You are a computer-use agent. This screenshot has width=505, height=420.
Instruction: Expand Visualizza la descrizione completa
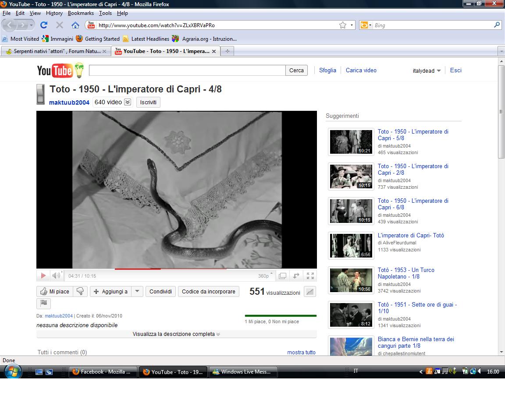[176, 334]
